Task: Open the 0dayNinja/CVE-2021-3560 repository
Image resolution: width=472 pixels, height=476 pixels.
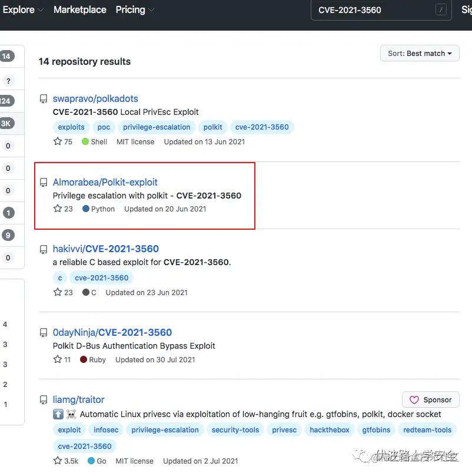Action: pyautogui.click(x=112, y=333)
